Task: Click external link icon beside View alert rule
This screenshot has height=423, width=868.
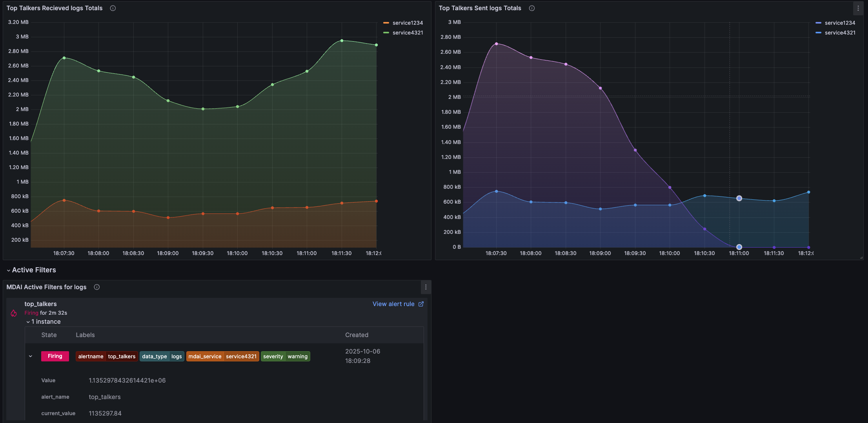Action: 421,304
